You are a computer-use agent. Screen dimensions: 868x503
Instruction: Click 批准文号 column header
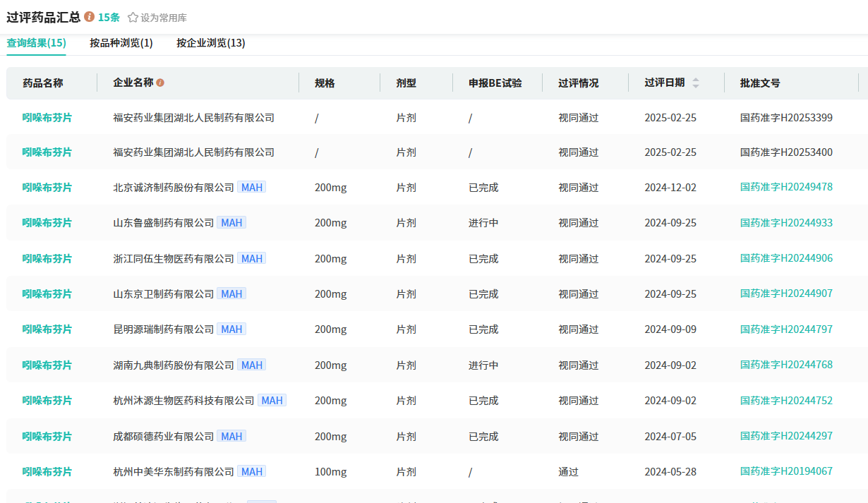760,83
